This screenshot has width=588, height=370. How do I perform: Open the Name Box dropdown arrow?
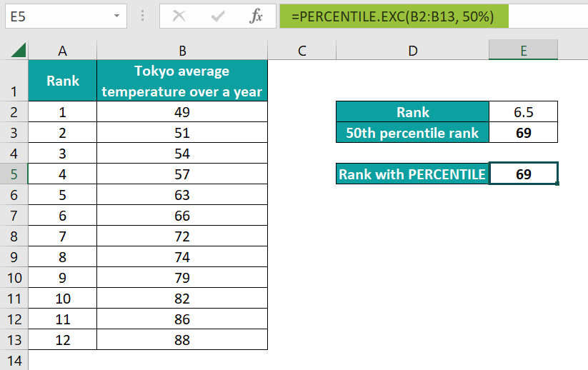pyautogui.click(x=116, y=16)
